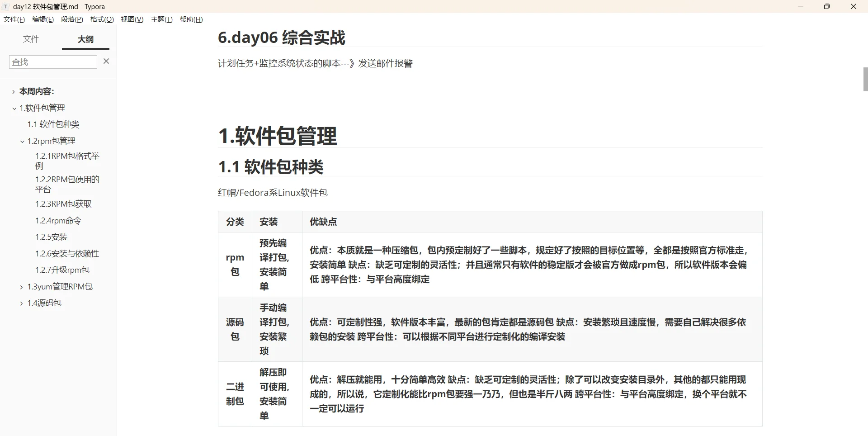
Task: Collapse the 1.2rpm包管理 section
Action: pos(22,141)
